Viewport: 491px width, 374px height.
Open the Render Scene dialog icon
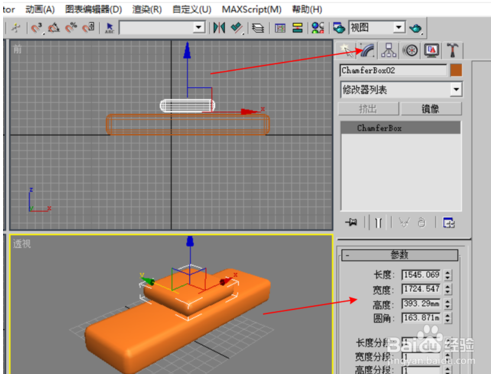(339, 28)
